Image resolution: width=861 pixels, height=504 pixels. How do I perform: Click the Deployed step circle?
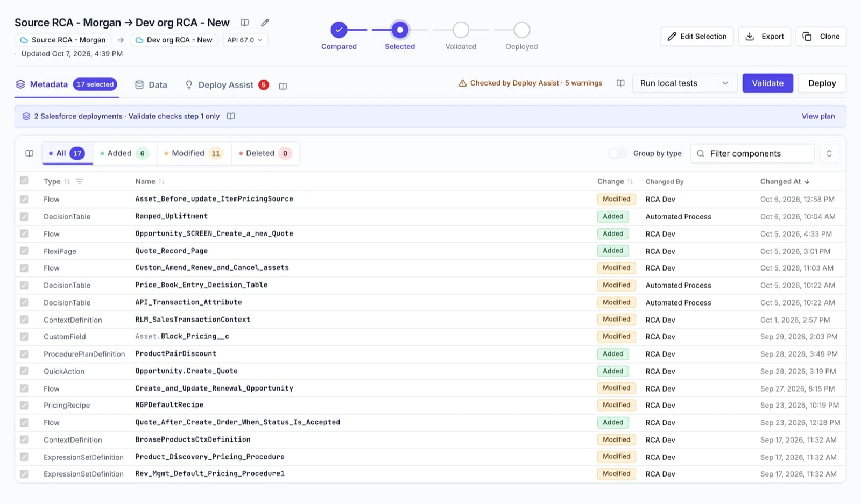point(522,30)
